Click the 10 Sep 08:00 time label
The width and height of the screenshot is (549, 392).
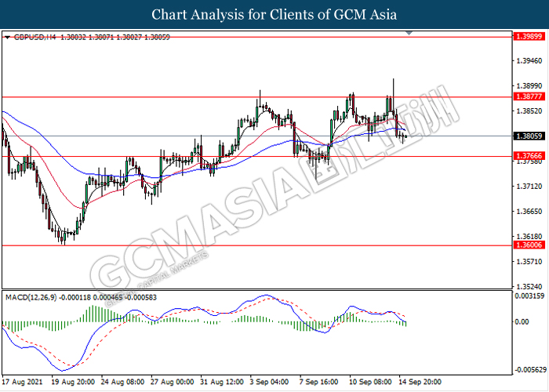(x=370, y=382)
